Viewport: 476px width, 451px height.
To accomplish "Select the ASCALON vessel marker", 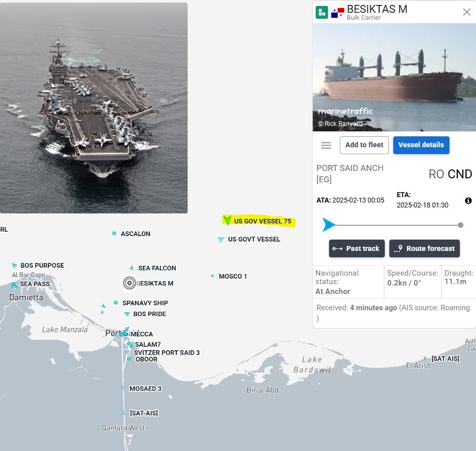I will 115,234.
